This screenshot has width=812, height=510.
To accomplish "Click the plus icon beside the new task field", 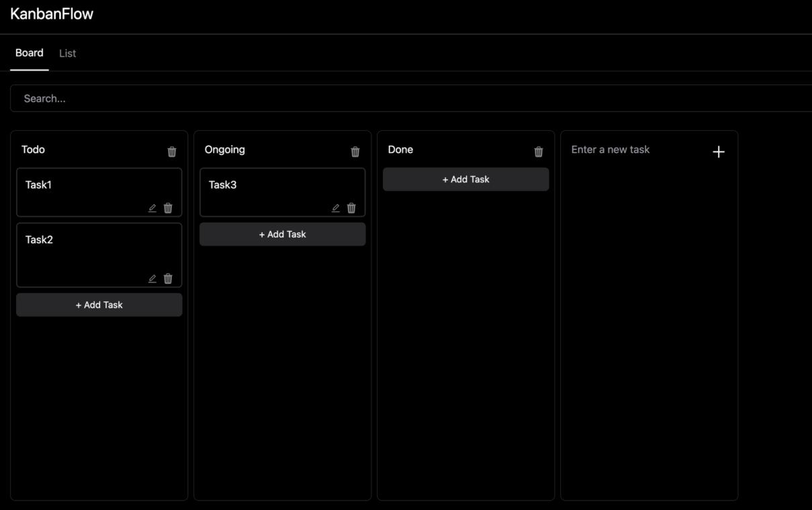I will (x=719, y=152).
